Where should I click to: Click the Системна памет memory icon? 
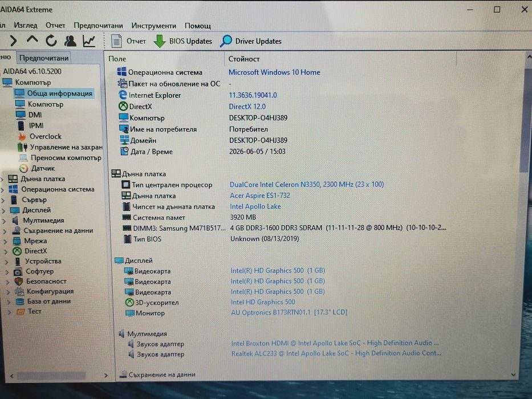click(x=127, y=217)
